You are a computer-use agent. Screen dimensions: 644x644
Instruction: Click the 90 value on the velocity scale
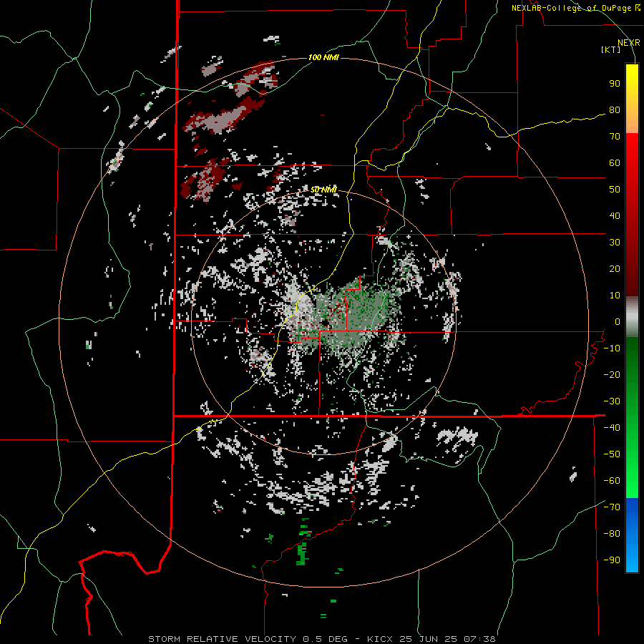[615, 84]
